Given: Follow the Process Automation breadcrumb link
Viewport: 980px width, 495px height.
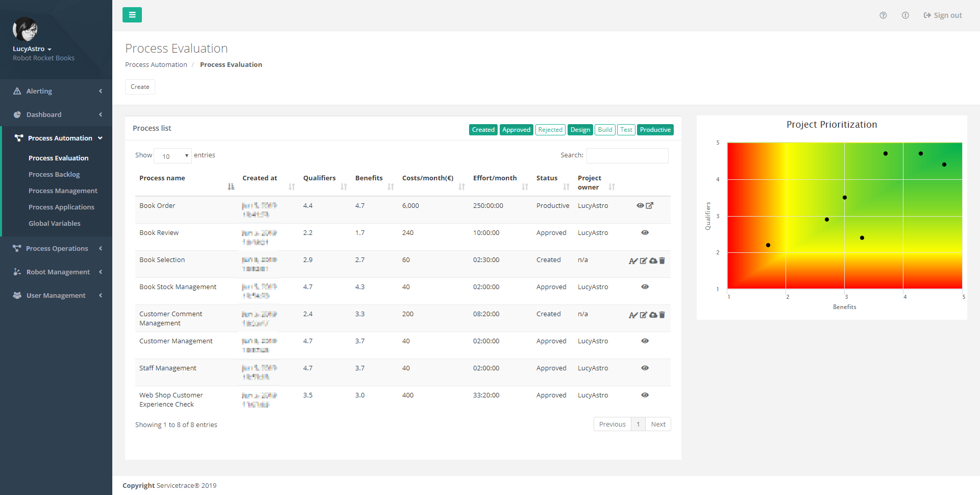Looking at the screenshot, I should click(156, 64).
